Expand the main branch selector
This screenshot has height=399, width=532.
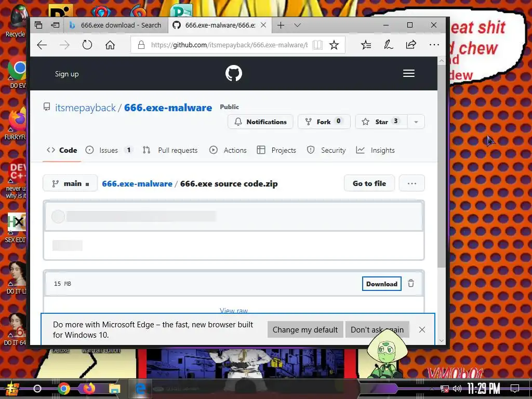70,183
